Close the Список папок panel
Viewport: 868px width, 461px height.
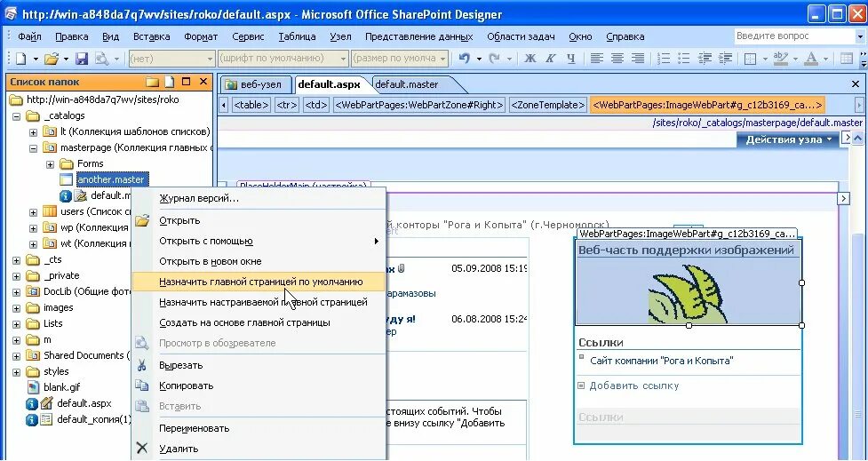(203, 82)
